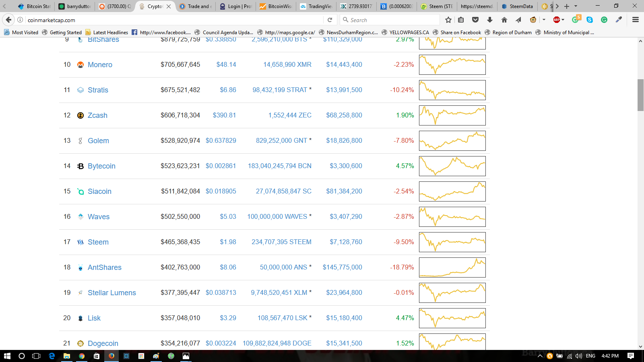Click the page vertical scrollbar thumb
This screenshot has width=644, height=362.
640,95
